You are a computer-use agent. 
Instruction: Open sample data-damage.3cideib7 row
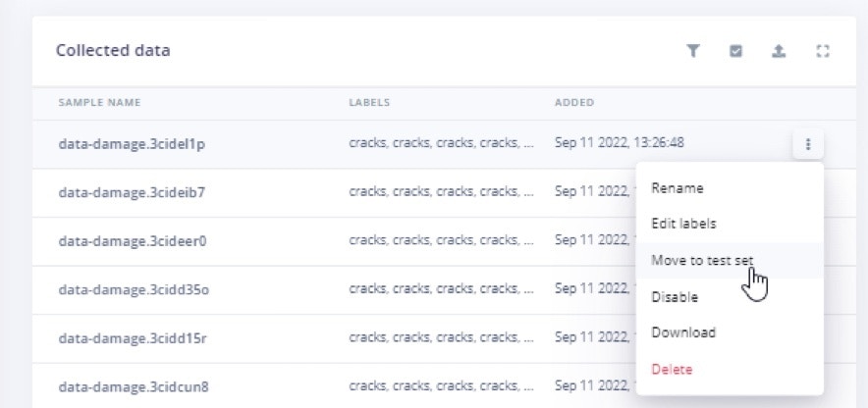132,193
